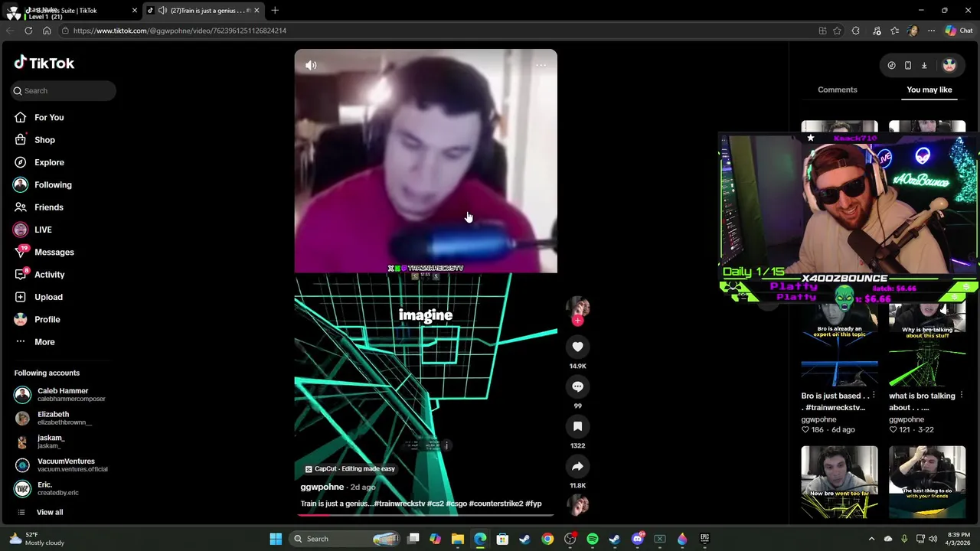This screenshot has width=980, height=551.
Task: Expand the More menu in sidebar
Action: tap(44, 342)
